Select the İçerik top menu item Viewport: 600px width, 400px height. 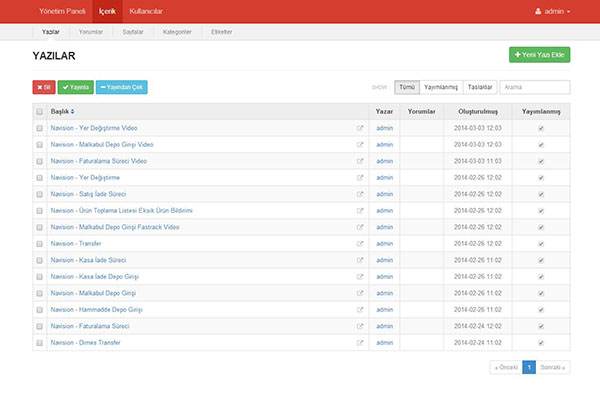(107, 11)
